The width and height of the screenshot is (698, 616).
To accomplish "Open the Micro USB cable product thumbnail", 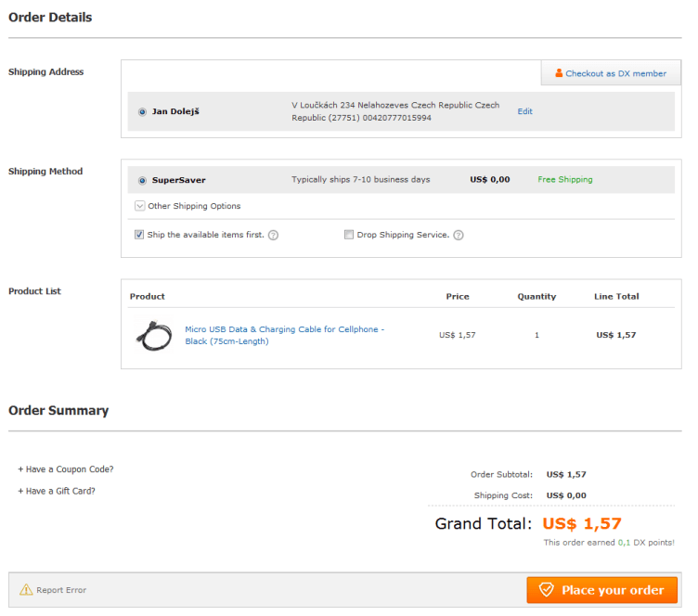I will (x=153, y=335).
